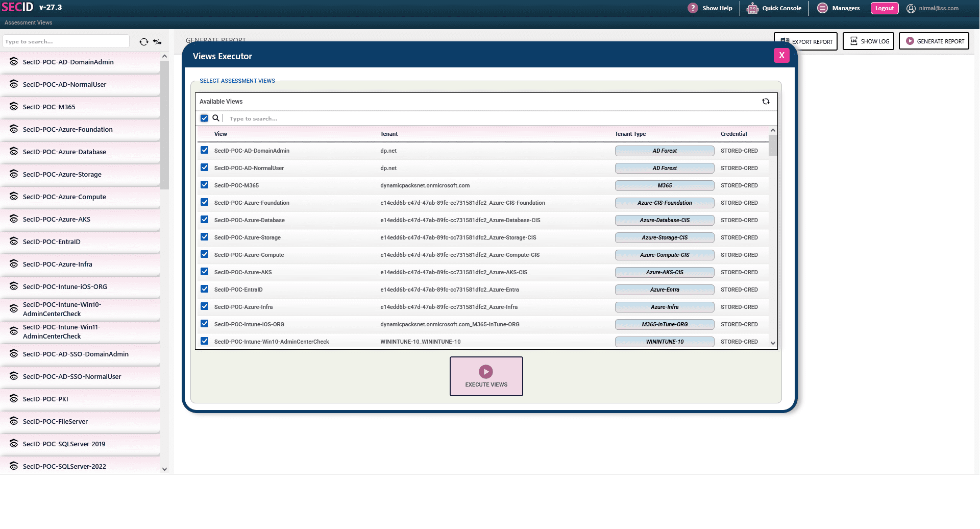This screenshot has height=529, width=980.
Task: Uncheck SecID-POC-Azure-AKS view checkbox
Action: (205, 272)
